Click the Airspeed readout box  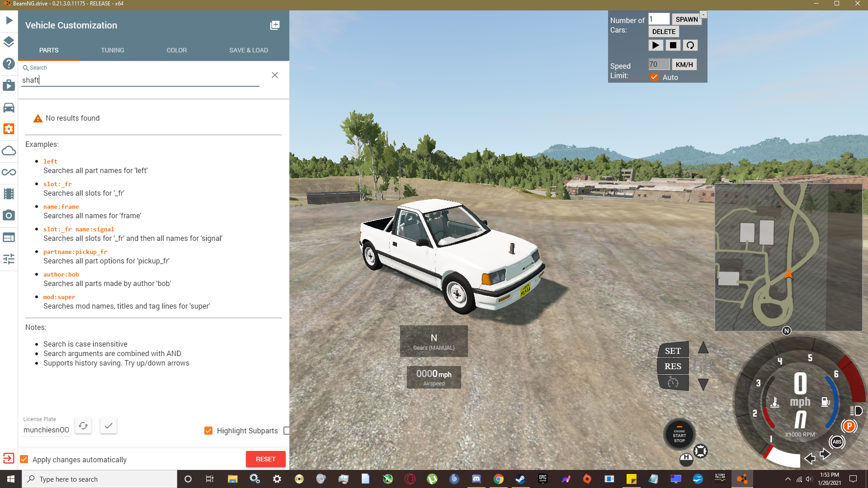click(x=434, y=377)
